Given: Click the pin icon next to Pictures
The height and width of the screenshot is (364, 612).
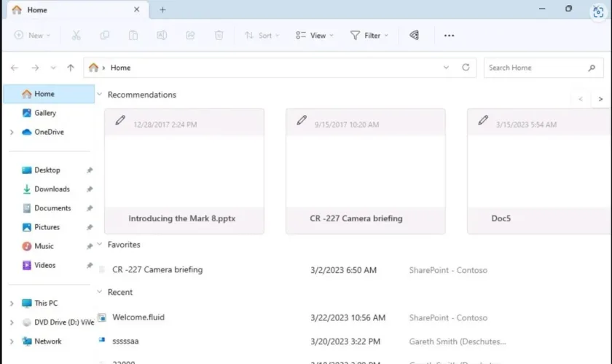Looking at the screenshot, I should pyautogui.click(x=90, y=227).
